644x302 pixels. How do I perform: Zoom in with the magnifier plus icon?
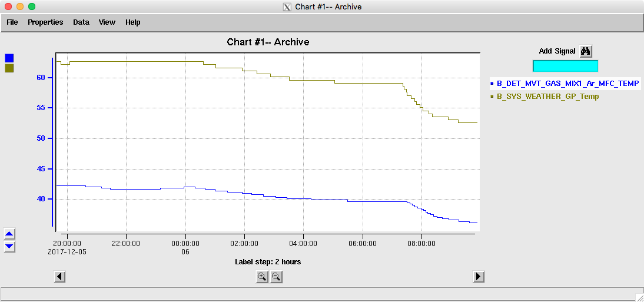(x=261, y=277)
